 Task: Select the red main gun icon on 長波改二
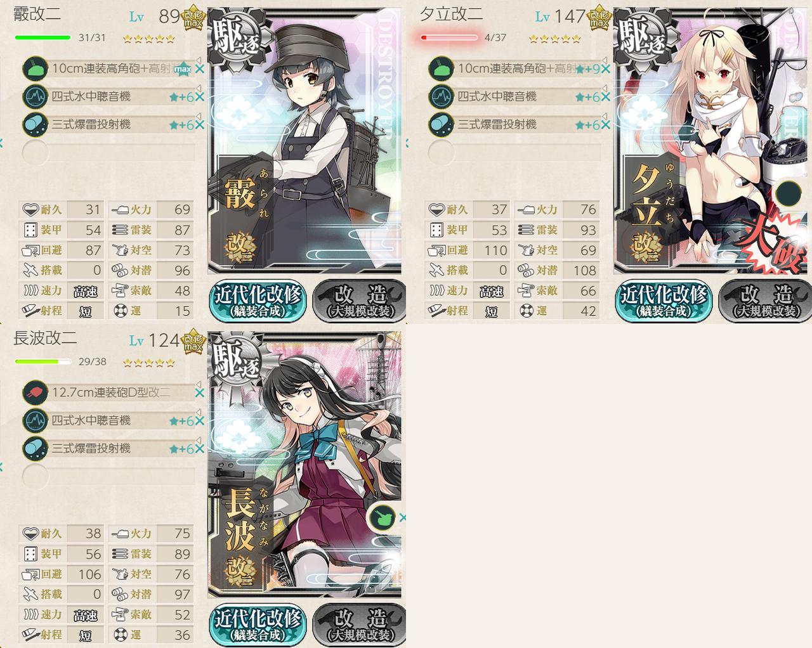pyautogui.click(x=36, y=392)
